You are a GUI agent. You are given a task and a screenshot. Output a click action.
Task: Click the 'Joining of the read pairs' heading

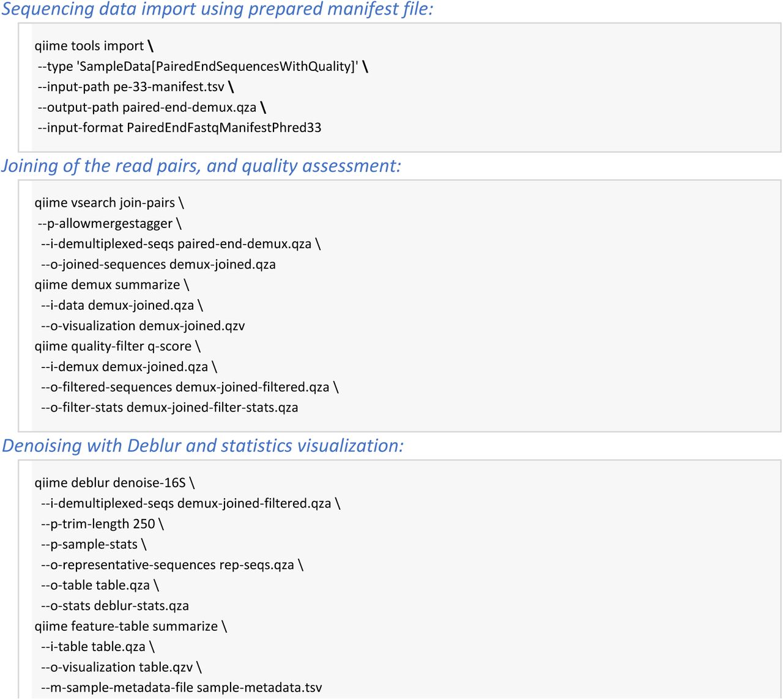pos(201,166)
